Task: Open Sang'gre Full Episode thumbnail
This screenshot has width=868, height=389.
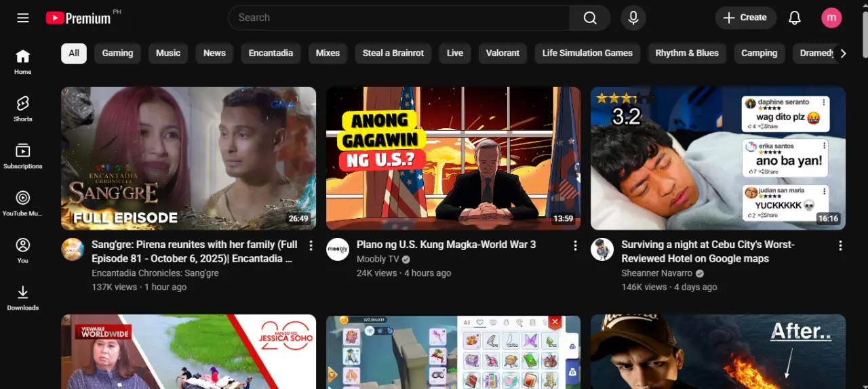Action: [x=189, y=158]
